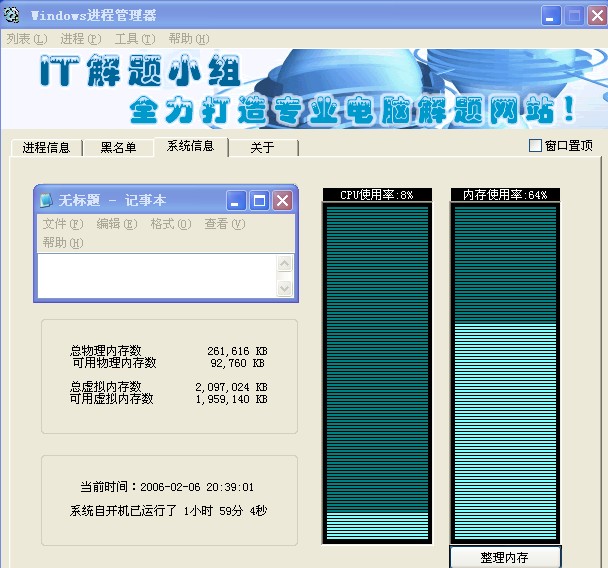The height and width of the screenshot is (568, 608).
Task: Enable the 窗口置顶 checkbox
Action: 535,146
